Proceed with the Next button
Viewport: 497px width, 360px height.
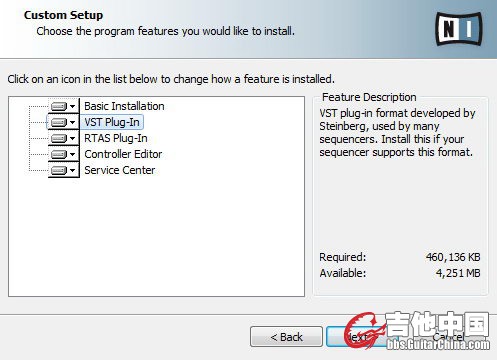(x=359, y=337)
